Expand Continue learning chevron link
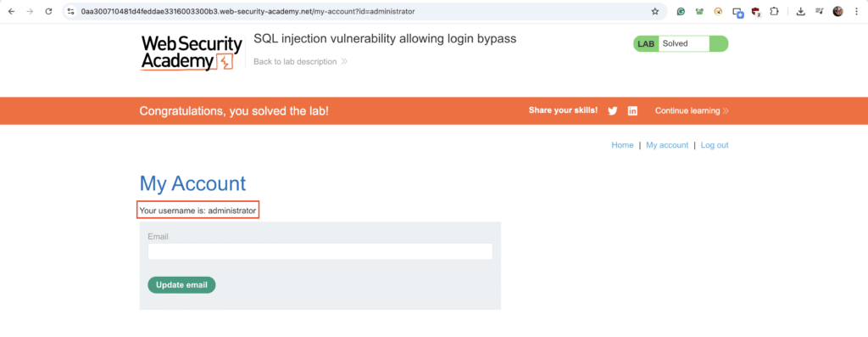The width and height of the screenshot is (868, 337). pyautogui.click(x=692, y=111)
